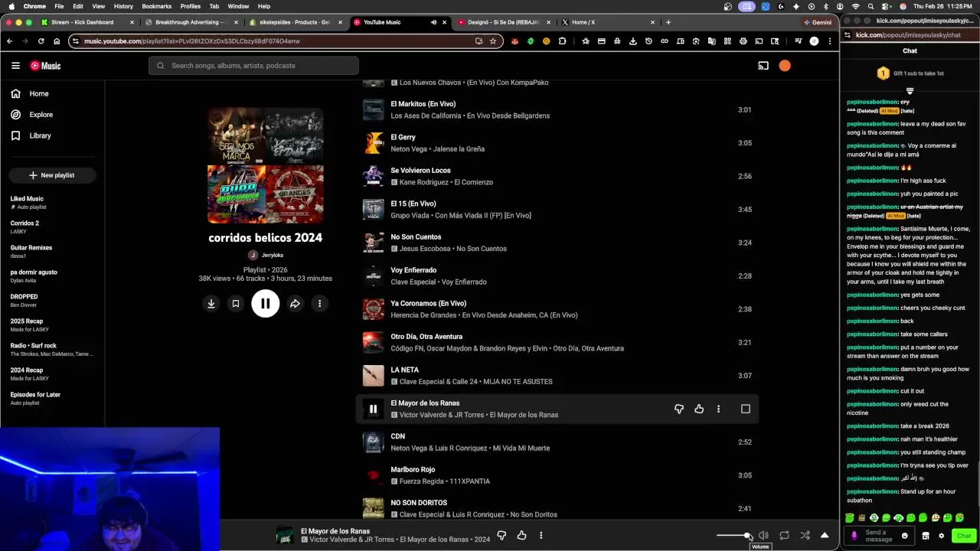
Task: Check the El Mayor de los Ranas row checkbox
Action: (x=746, y=409)
